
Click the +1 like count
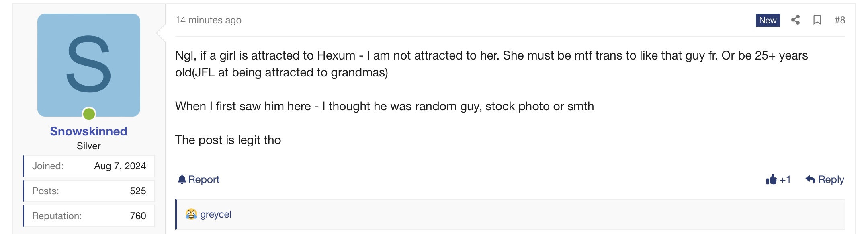(x=785, y=179)
